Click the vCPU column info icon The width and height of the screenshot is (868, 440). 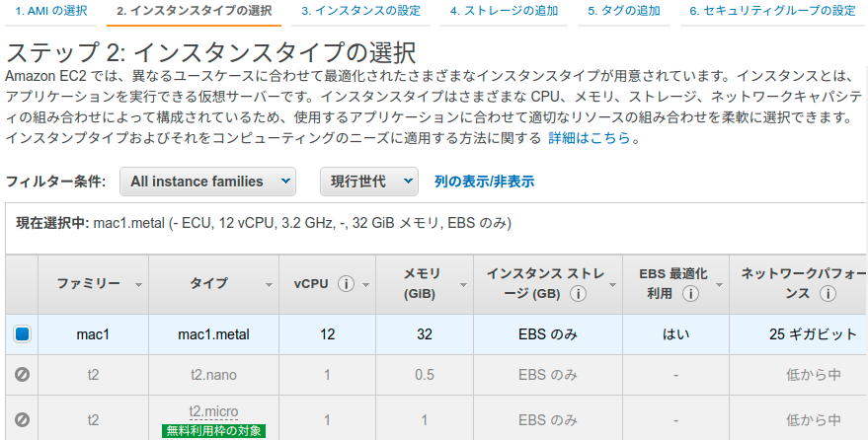(346, 284)
